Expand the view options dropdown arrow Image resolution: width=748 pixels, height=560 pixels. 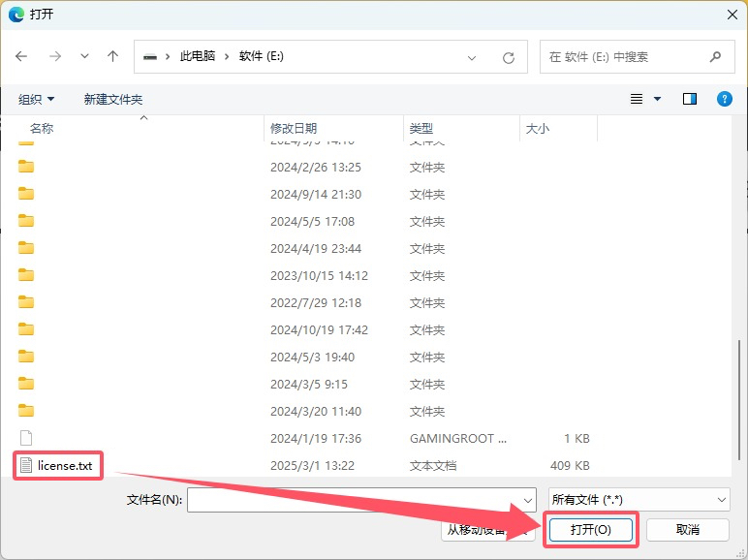click(657, 99)
